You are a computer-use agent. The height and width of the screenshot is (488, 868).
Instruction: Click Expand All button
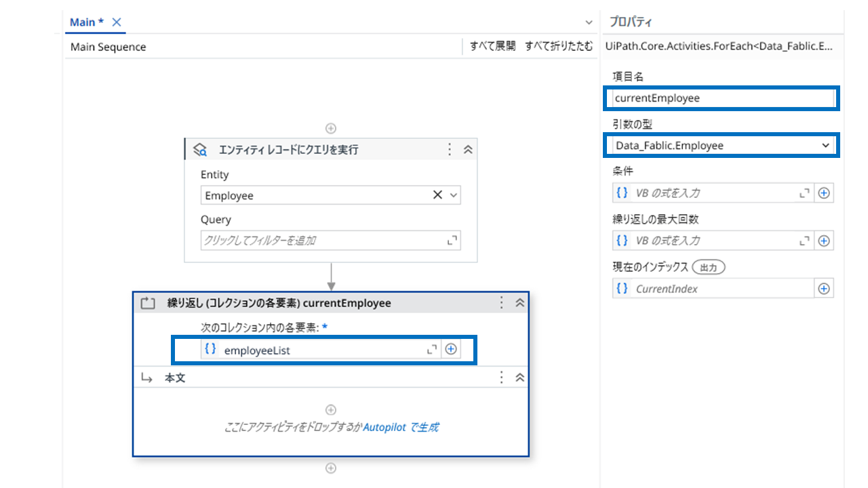492,47
